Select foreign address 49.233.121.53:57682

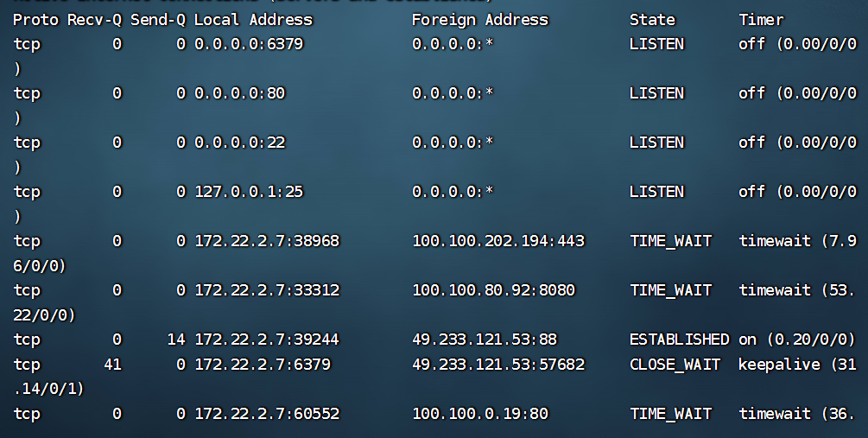(498, 365)
